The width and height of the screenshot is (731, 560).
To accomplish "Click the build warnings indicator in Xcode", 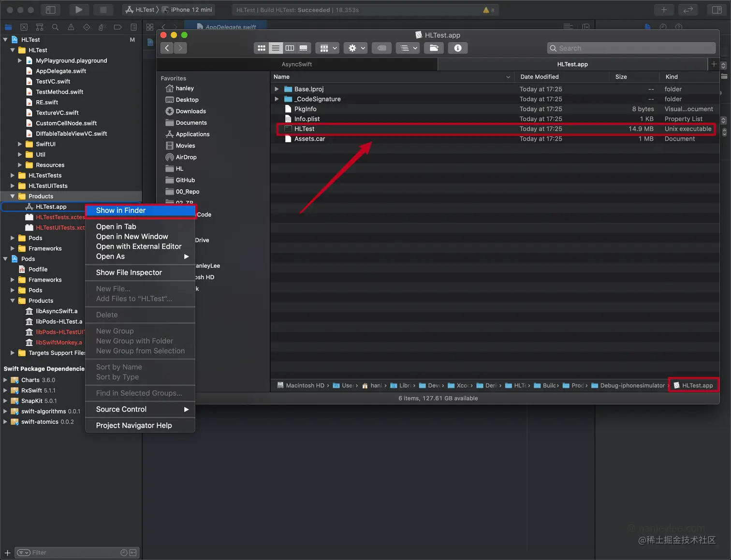I will coord(489,10).
